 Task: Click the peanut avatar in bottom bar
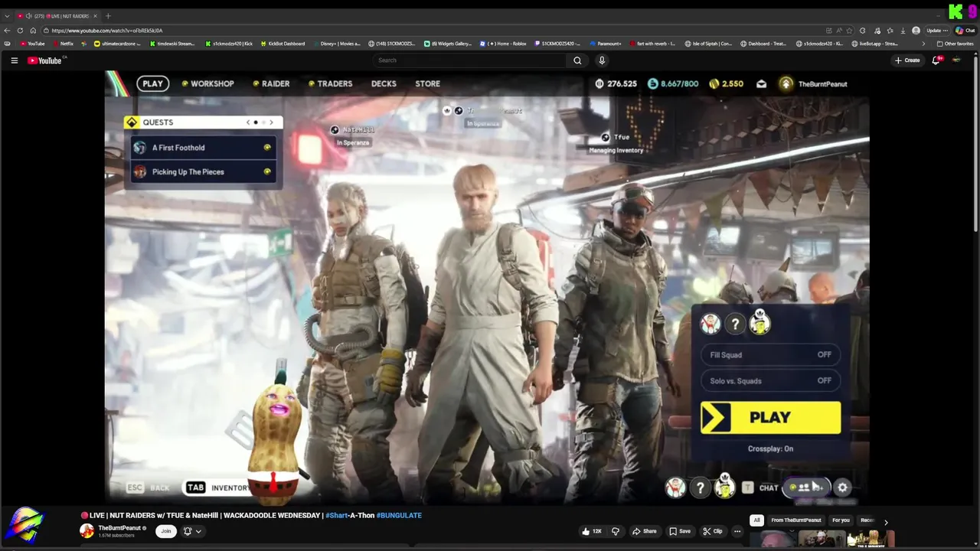click(724, 487)
